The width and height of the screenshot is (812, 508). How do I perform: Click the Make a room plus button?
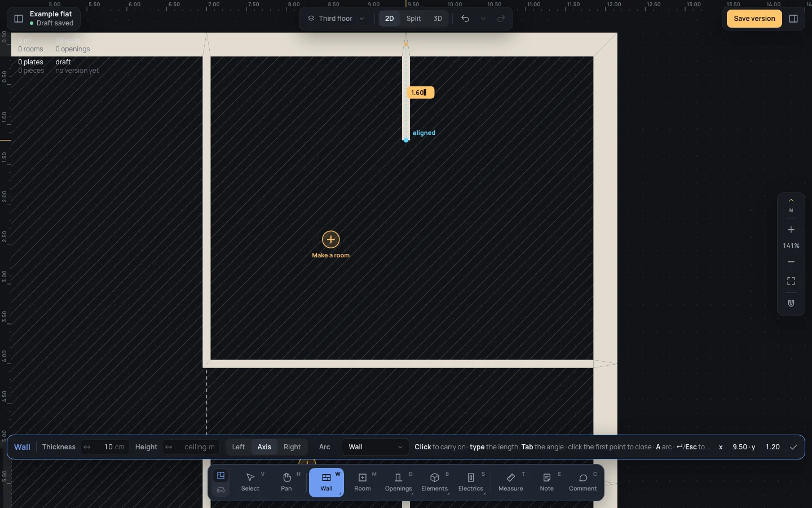pos(331,239)
